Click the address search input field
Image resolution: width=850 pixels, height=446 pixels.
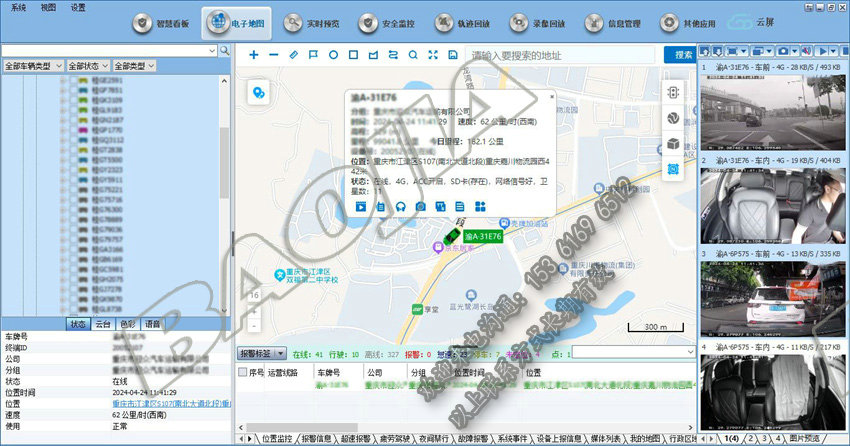coord(560,54)
